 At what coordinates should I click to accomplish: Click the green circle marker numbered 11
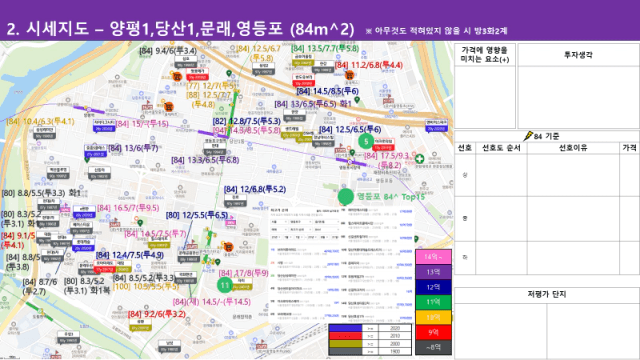[224, 285]
